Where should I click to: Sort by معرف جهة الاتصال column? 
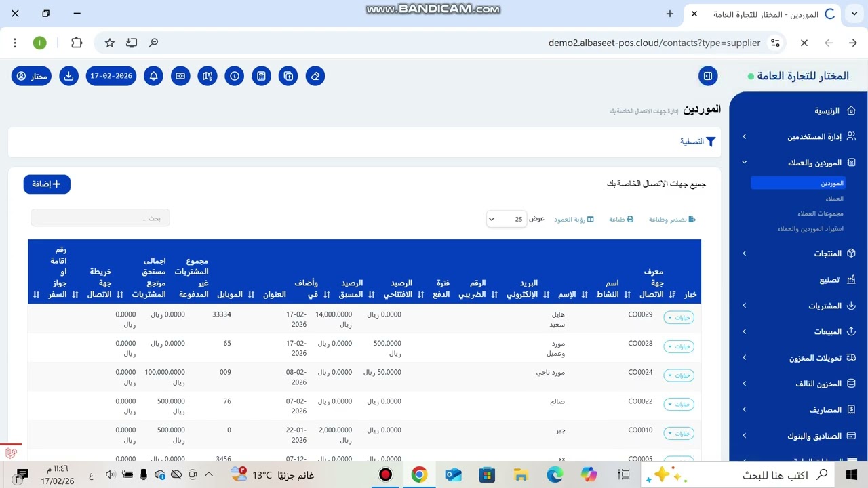[655, 283]
